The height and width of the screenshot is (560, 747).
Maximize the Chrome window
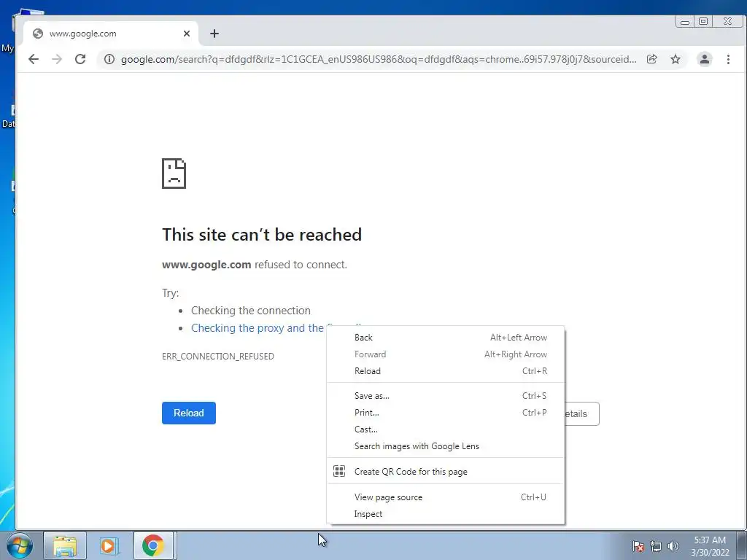703,21
